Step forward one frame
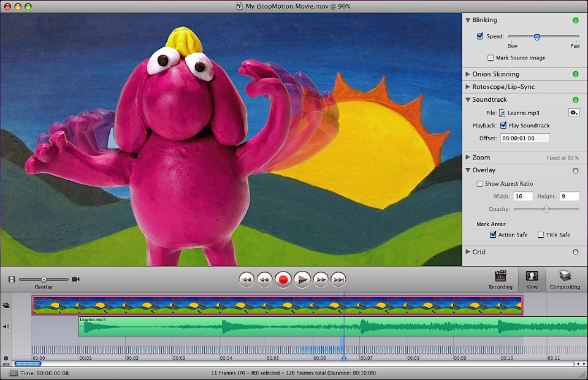The height and width of the screenshot is (380, 588). point(321,280)
